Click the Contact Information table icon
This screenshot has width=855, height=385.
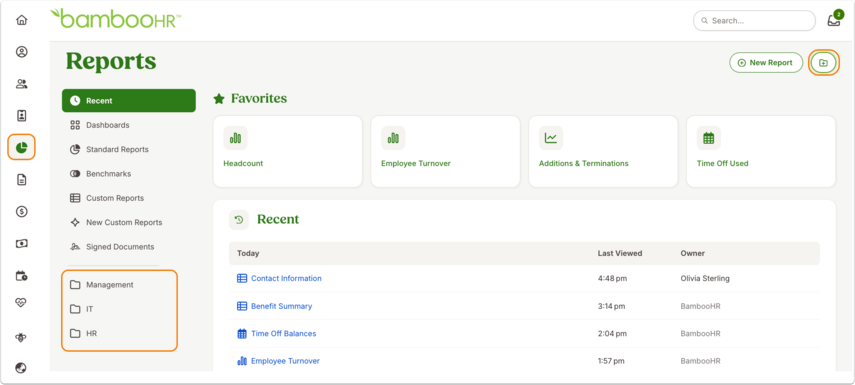click(x=242, y=278)
